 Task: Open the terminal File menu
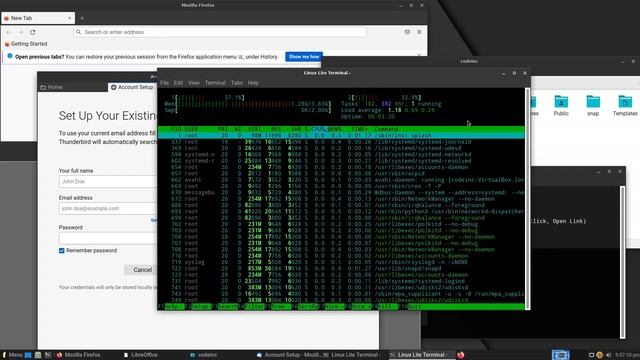[164, 82]
